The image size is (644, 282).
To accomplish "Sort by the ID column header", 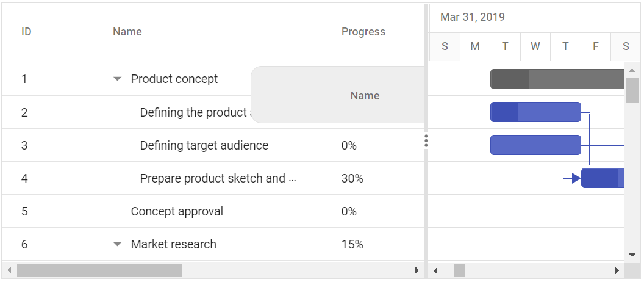I will click(26, 32).
